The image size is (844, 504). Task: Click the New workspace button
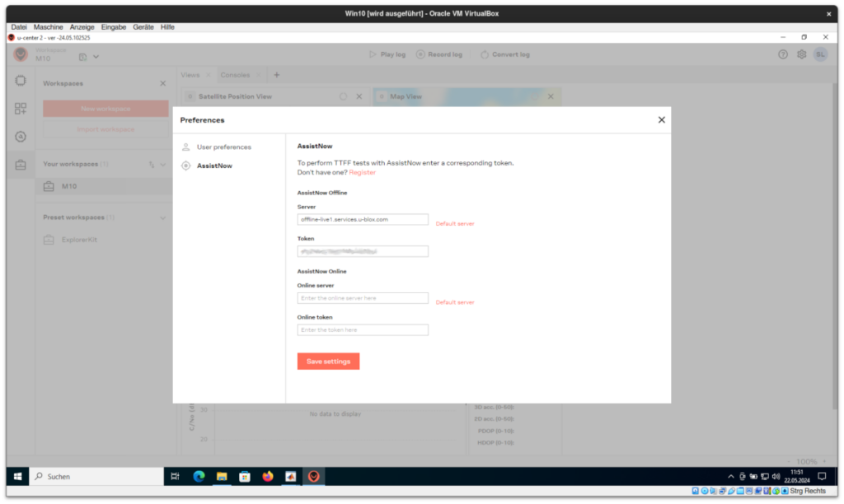[105, 109]
